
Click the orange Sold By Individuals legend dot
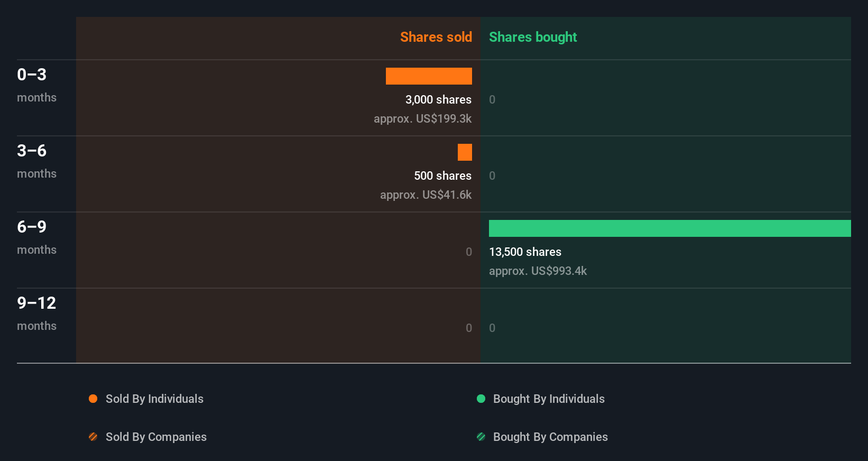pos(93,399)
